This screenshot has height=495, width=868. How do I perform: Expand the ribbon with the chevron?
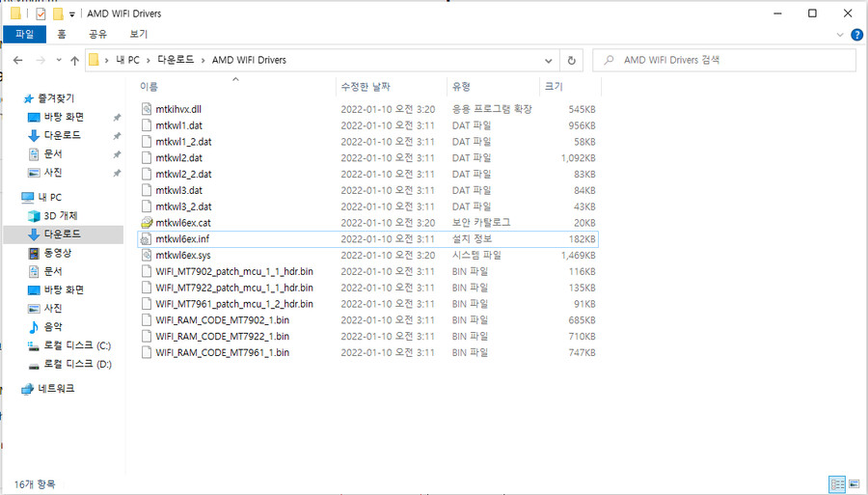[840, 35]
